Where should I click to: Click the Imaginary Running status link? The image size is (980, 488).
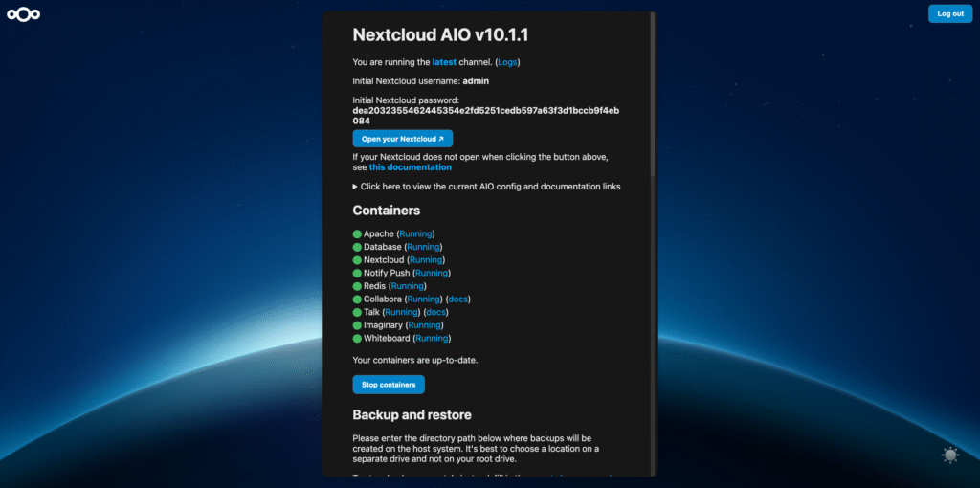[425, 325]
